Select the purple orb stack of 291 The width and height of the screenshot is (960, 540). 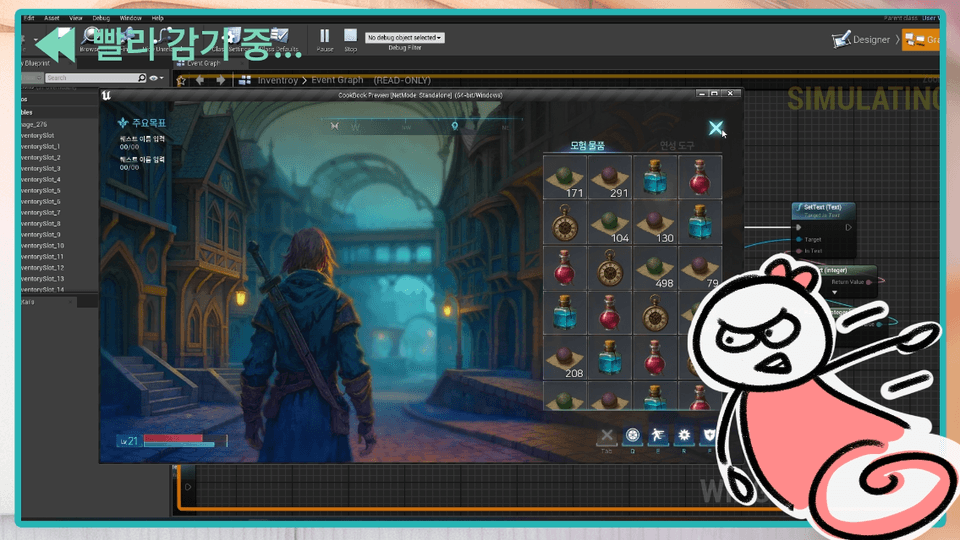coord(610,178)
